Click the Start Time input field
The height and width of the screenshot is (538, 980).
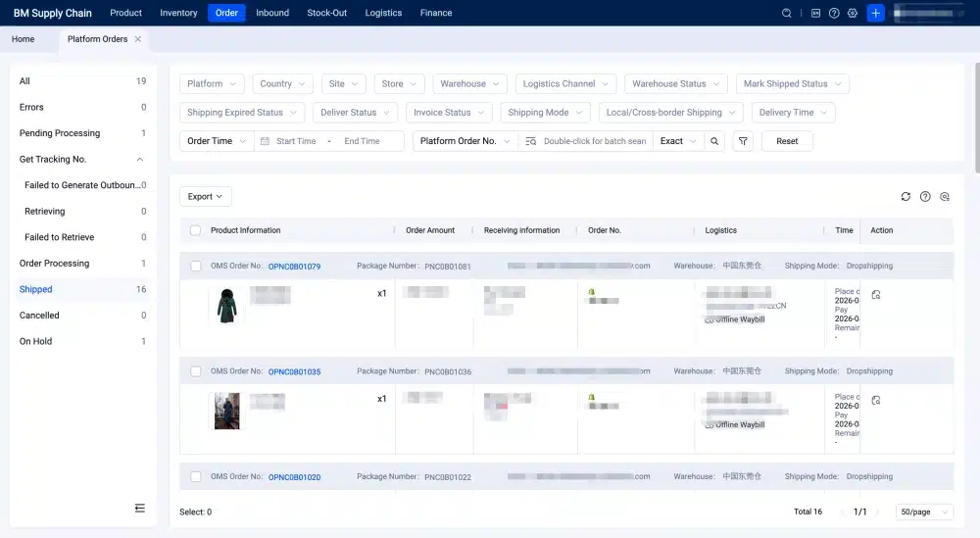[296, 141]
